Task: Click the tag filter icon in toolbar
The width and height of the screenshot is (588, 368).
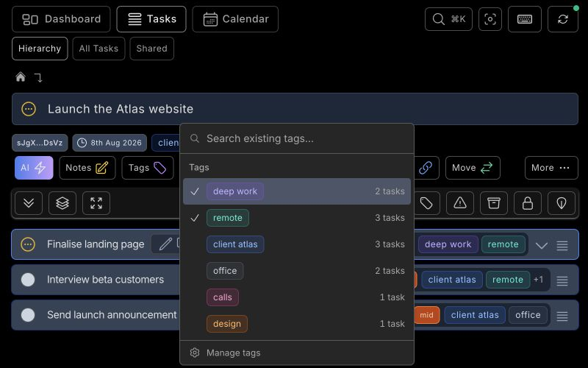Action: point(426,203)
